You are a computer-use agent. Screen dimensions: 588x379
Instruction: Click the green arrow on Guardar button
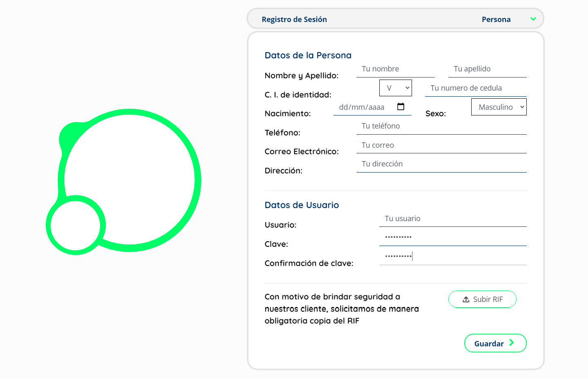click(x=512, y=343)
